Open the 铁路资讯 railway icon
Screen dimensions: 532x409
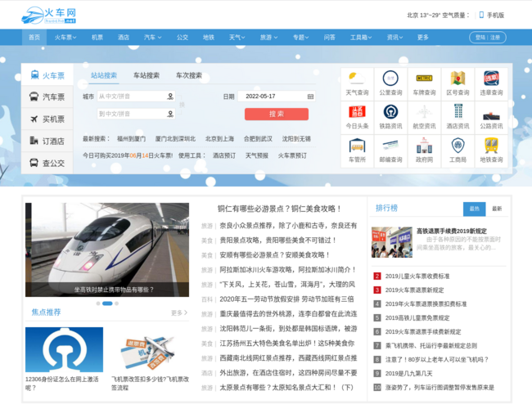click(x=390, y=112)
